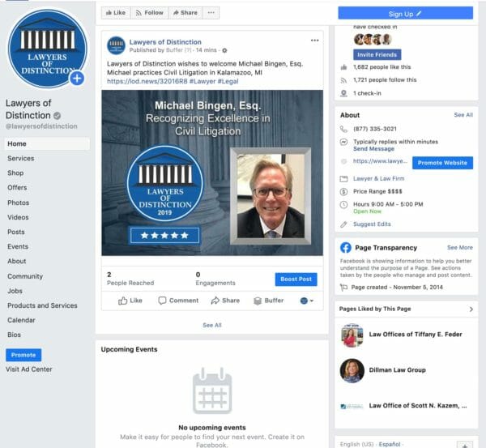Click the top Share page button
The width and height of the screenshot is (486, 448).
(185, 13)
